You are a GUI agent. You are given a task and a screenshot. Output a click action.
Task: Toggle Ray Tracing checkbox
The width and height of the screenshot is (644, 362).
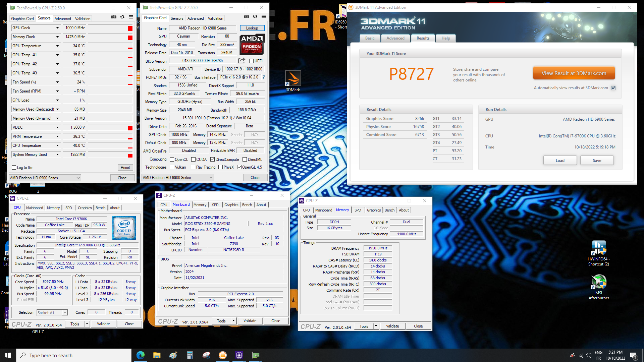(x=193, y=167)
